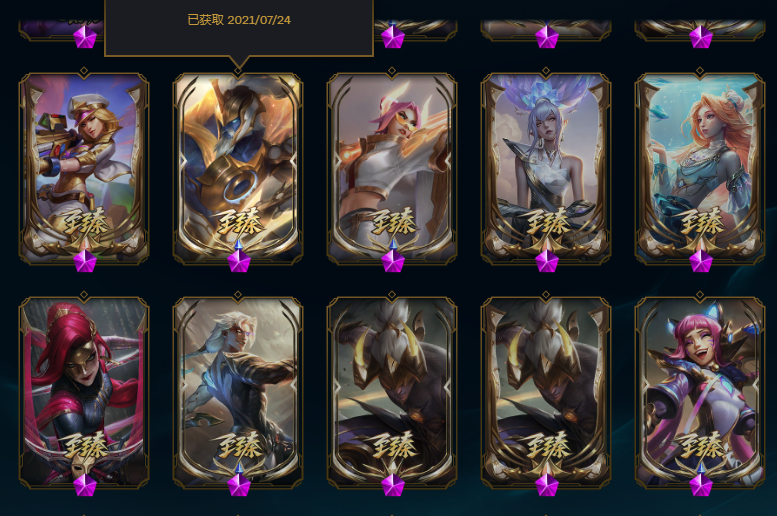Click the gem under the white-haired blade fighter card

pos(239,484)
